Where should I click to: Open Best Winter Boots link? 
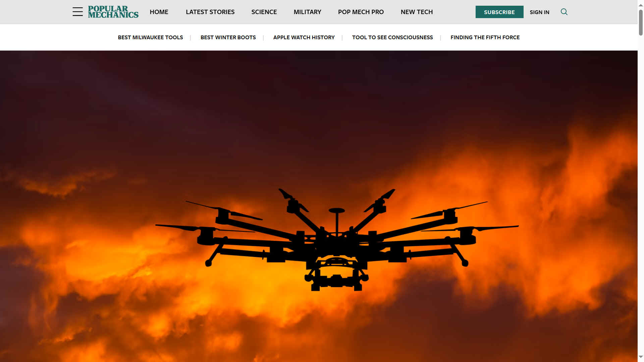click(x=228, y=37)
